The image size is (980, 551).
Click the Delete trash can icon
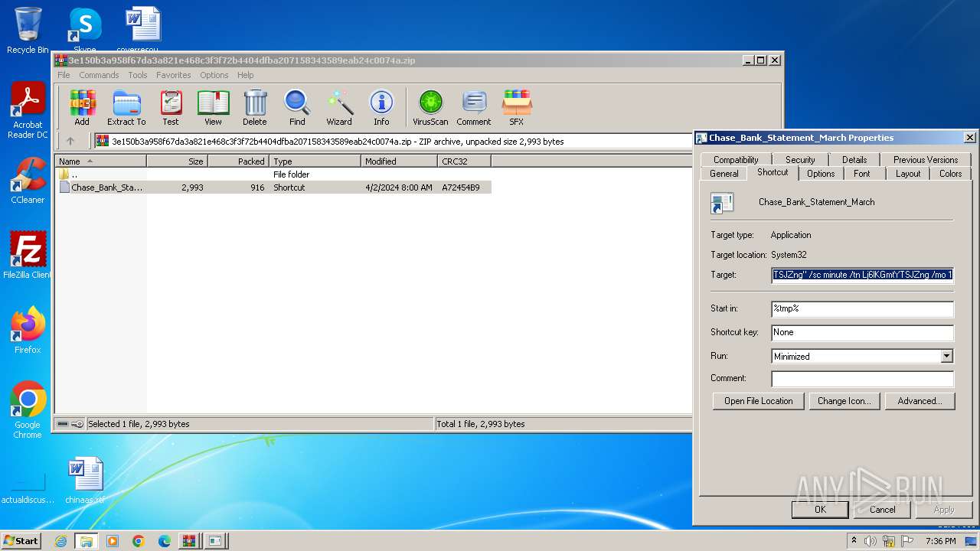click(255, 108)
